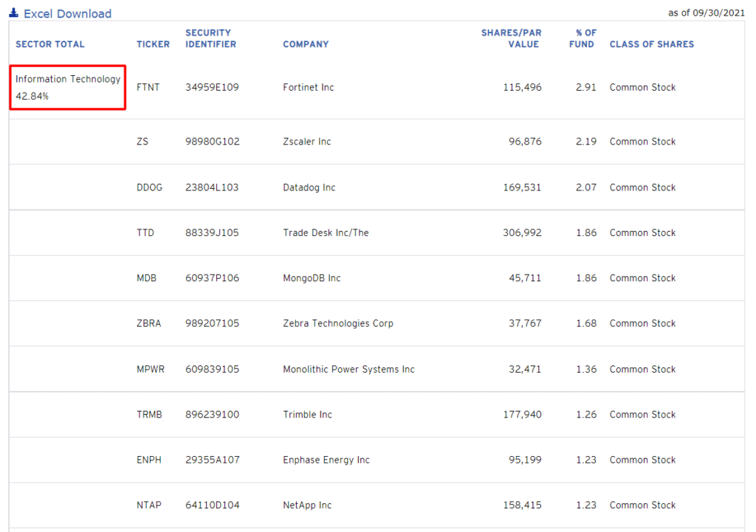Viewport: 756px width, 532px height.
Task: Select the TTD ticker cell
Action: click(145, 232)
